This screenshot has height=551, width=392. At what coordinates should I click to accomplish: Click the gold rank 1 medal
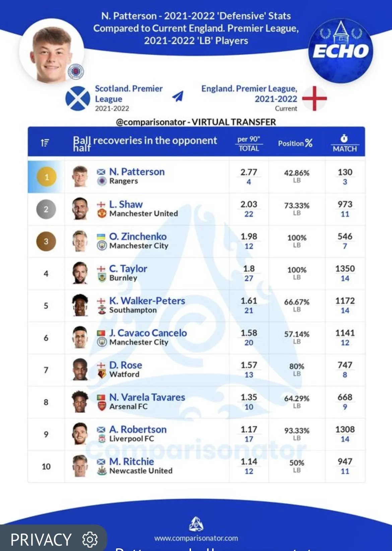click(x=46, y=177)
